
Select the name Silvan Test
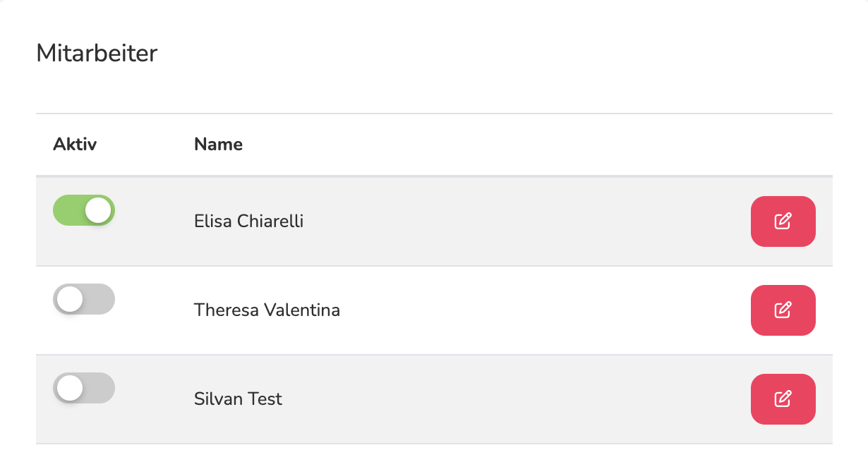(238, 399)
